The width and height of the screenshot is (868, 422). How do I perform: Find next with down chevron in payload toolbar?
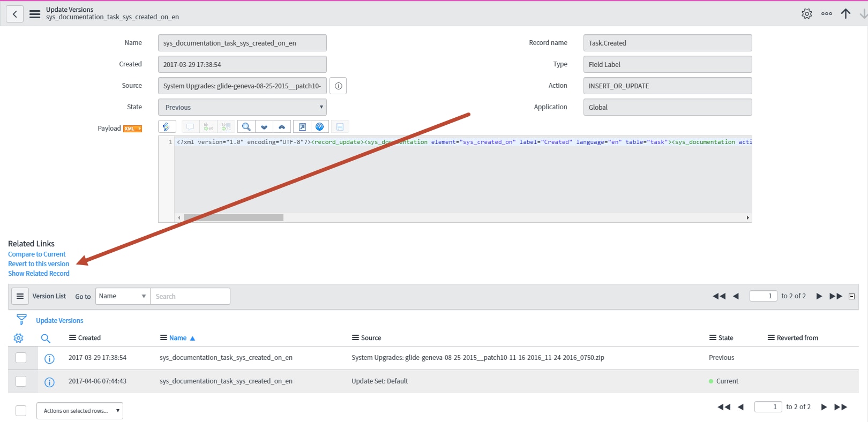point(264,127)
